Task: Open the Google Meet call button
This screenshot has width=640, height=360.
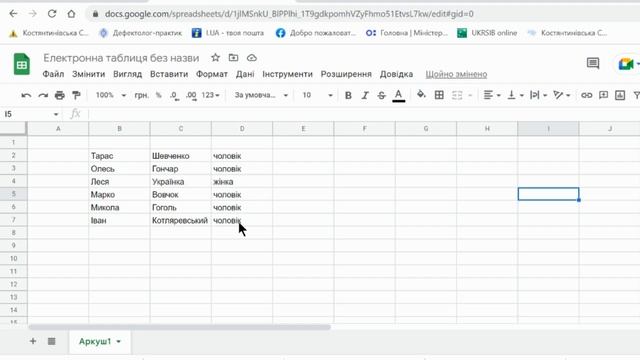Action: pos(626,64)
